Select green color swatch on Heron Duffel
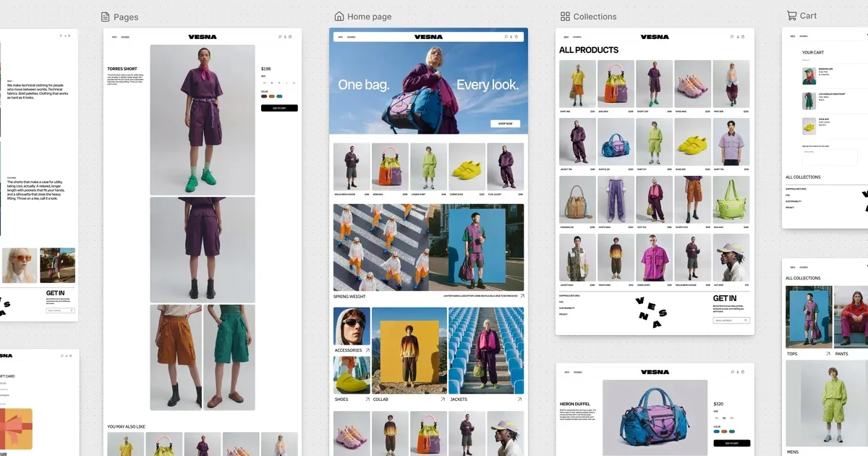The image size is (868, 456). click(x=731, y=431)
